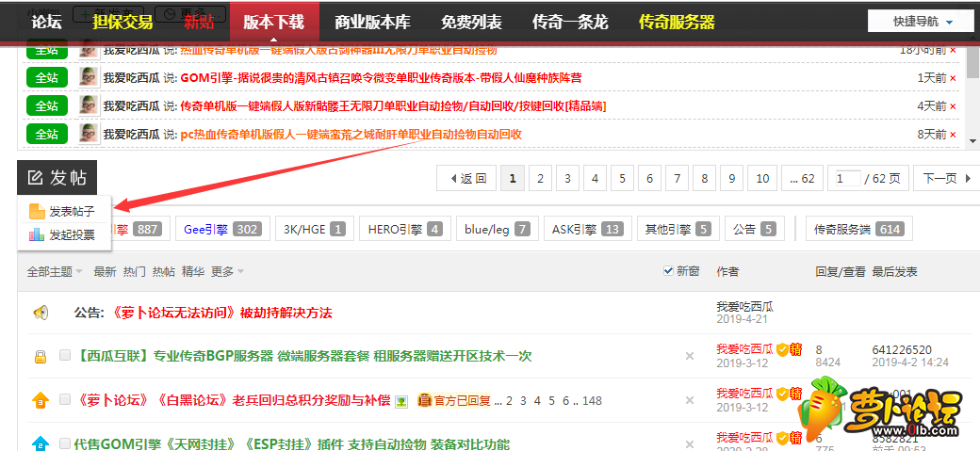Filter by blue/leg category
This screenshot has height=451, width=980.
pos(497,229)
